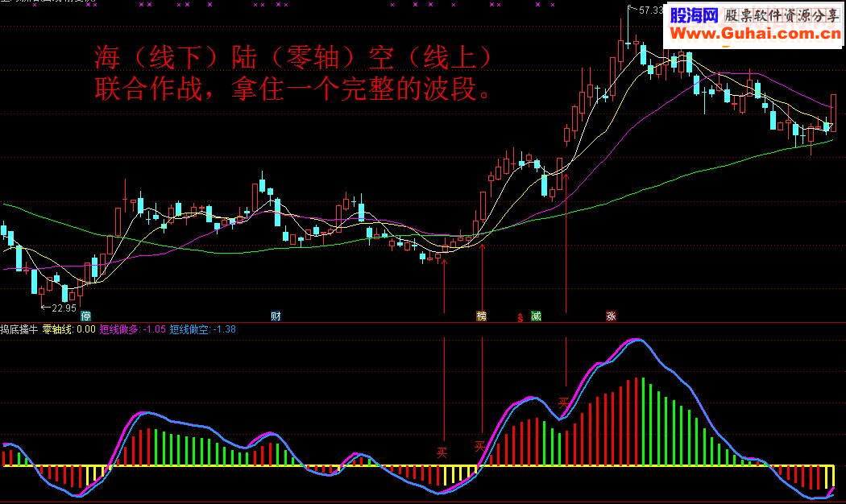Click the 停 (trading halt) event marker

85,316
